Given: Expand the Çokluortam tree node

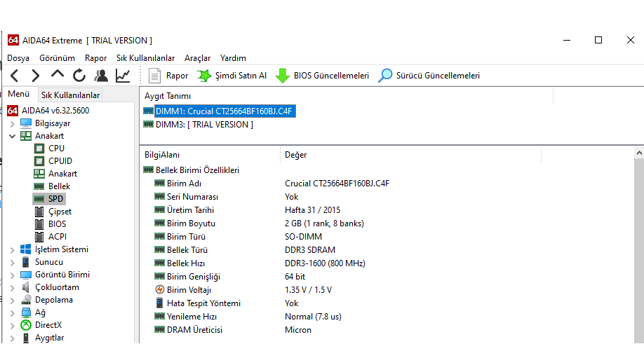Looking at the screenshot, I should 13,288.
